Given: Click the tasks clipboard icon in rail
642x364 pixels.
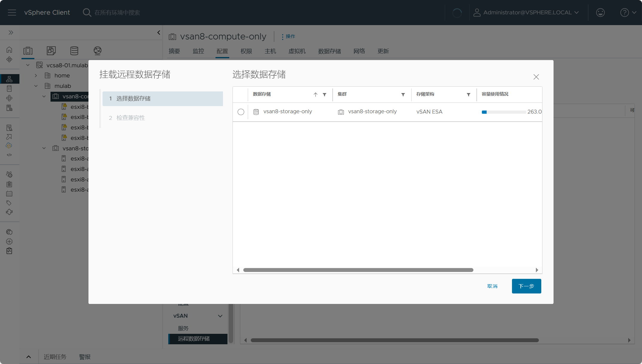Looking at the screenshot, I should tap(9, 184).
